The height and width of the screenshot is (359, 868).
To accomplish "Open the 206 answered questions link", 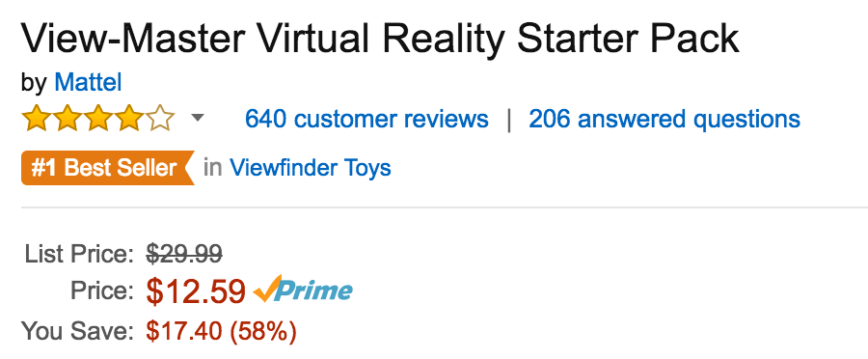I will [665, 119].
